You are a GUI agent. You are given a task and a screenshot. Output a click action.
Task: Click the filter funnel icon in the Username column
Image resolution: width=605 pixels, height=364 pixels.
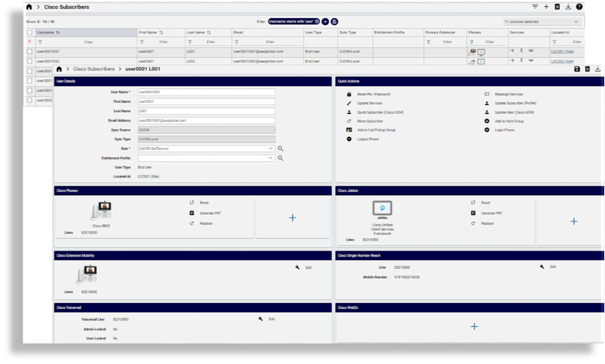pos(40,42)
